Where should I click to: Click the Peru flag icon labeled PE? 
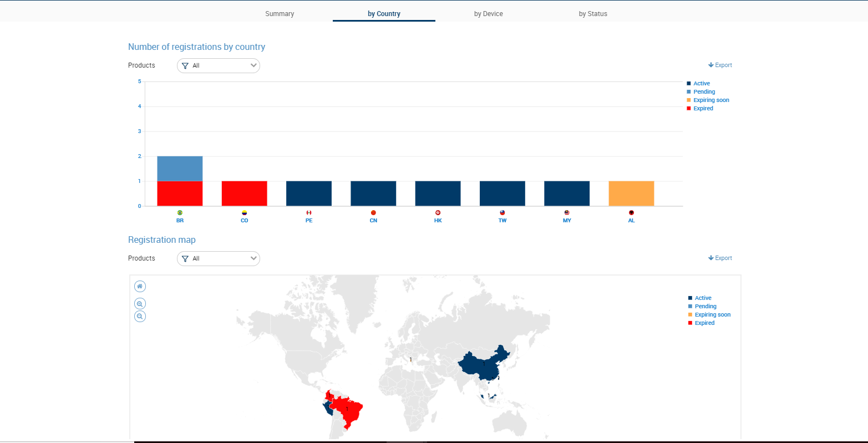(x=309, y=212)
